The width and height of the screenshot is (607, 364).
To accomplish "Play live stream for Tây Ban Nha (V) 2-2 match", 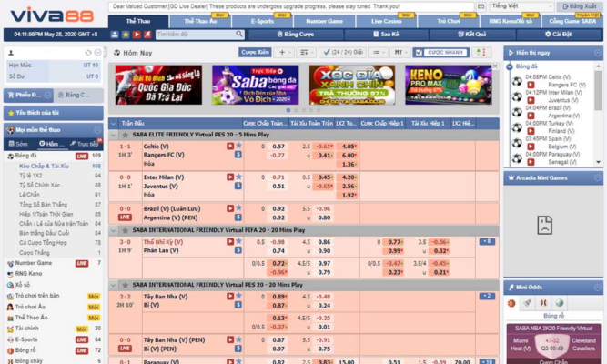I will point(230,296).
